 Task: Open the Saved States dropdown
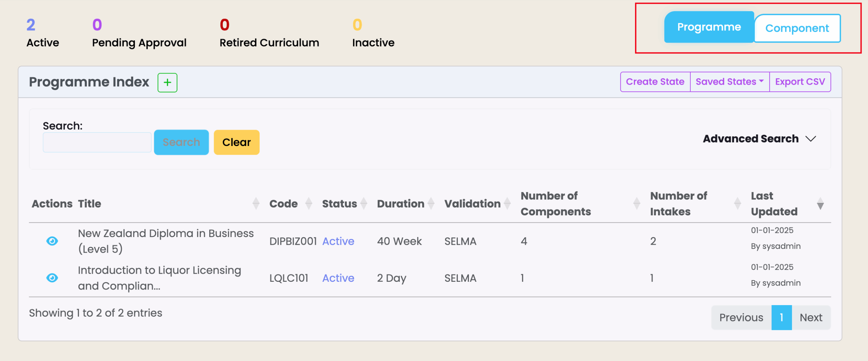tap(729, 82)
